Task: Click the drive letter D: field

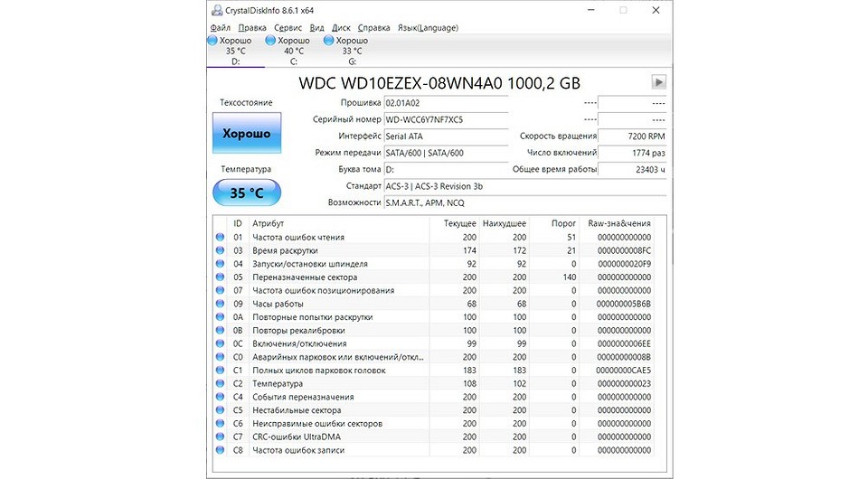Action: 446,169
